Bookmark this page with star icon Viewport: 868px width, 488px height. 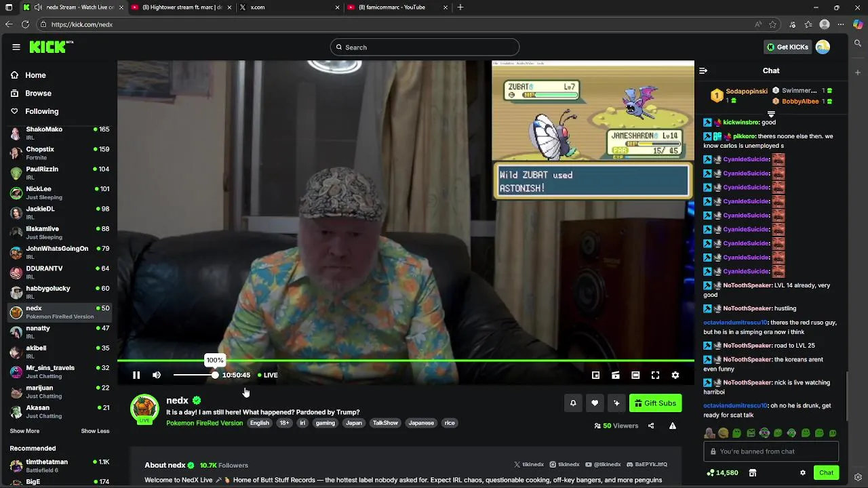[772, 24]
